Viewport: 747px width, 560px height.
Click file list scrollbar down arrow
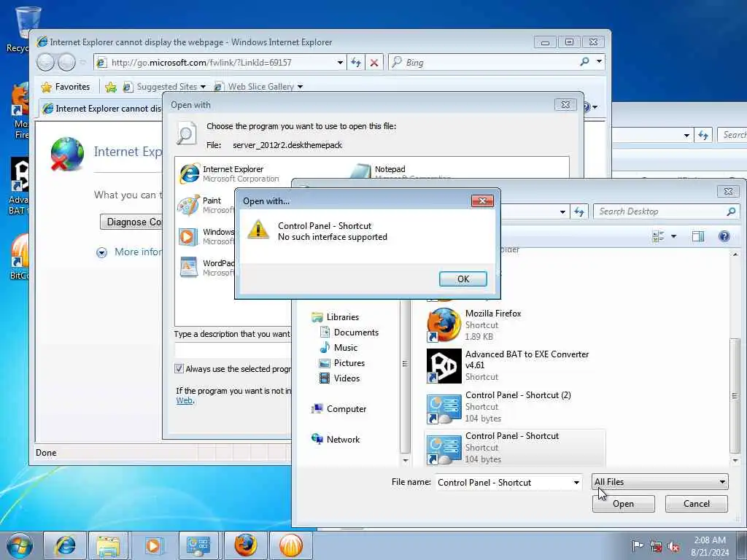[x=735, y=461]
